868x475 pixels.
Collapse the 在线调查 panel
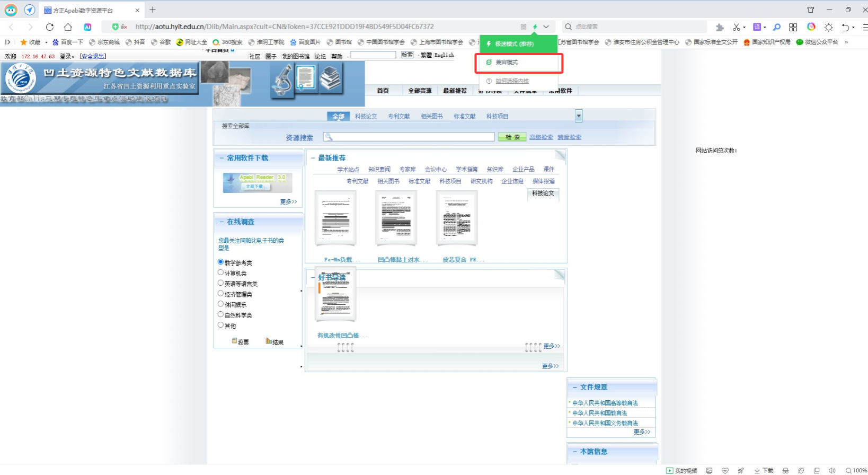[x=222, y=222]
